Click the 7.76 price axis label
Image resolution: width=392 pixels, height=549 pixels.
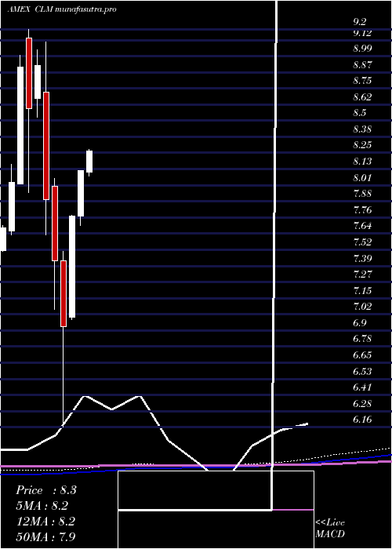362,210
